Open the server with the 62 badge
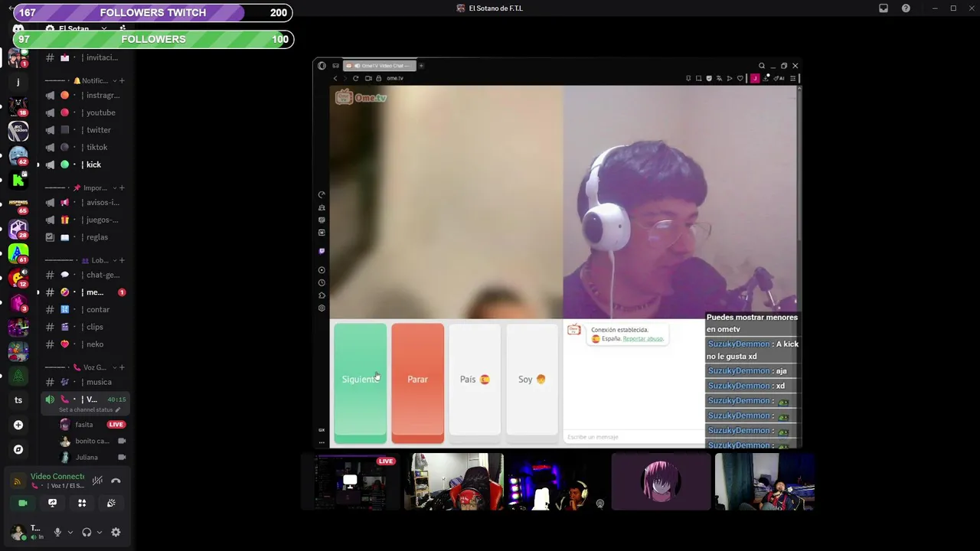The width and height of the screenshot is (980, 551). pos(18,155)
